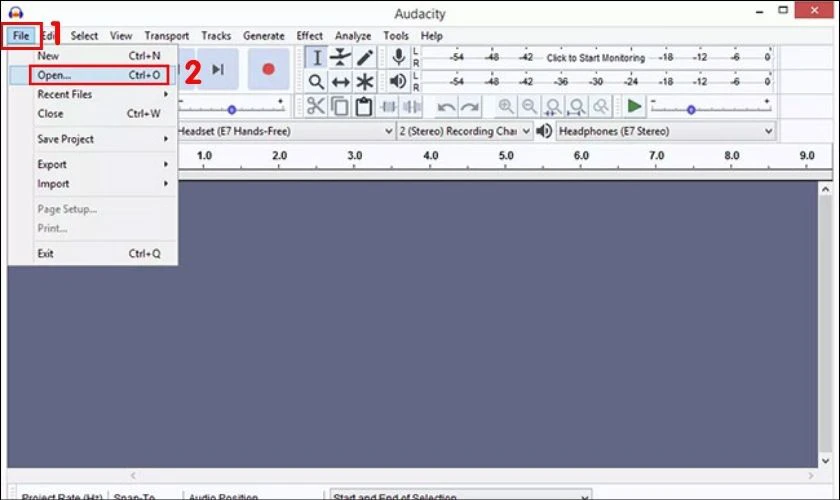This screenshot has width=840, height=500.
Task: Click the recording meter microphone icon
Action: click(x=398, y=57)
